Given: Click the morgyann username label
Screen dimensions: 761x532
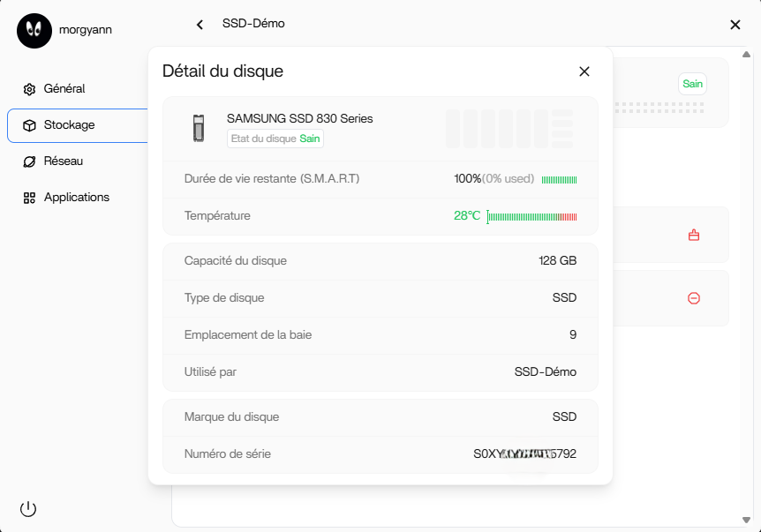Looking at the screenshot, I should [86, 30].
